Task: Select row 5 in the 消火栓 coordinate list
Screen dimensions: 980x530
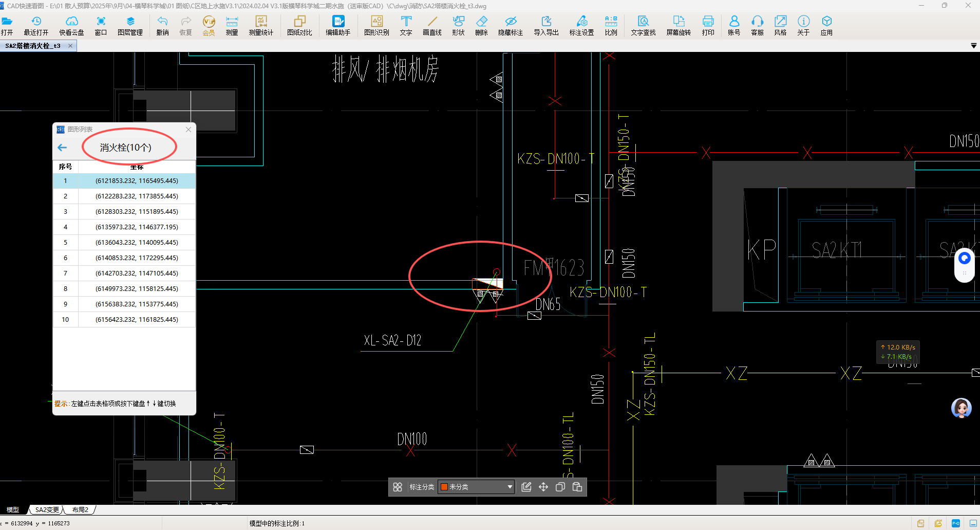Action: (x=124, y=242)
